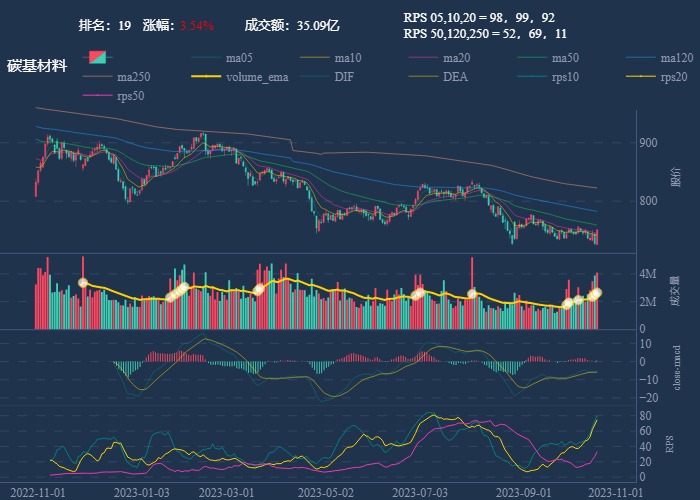Hide the DEA signal line
This screenshot has height=500, width=700.
(x=455, y=77)
